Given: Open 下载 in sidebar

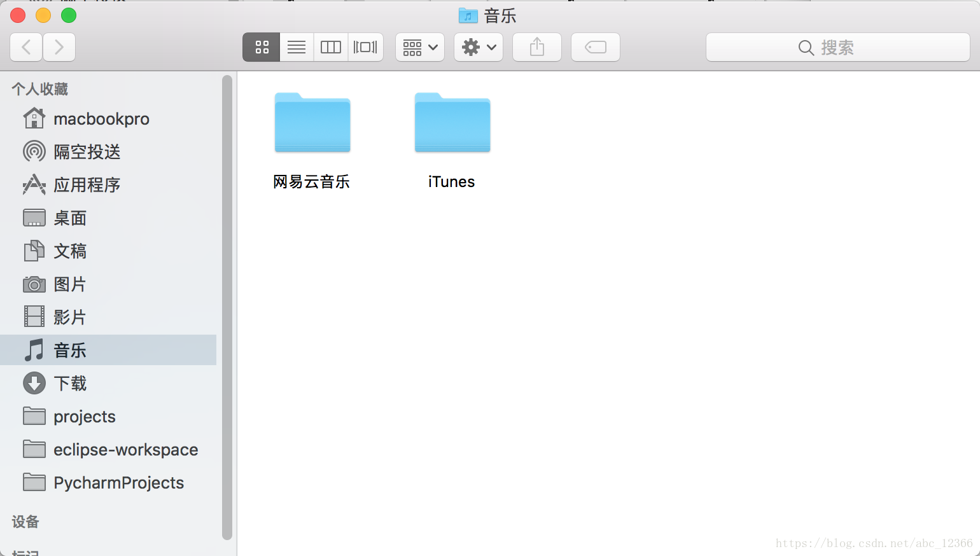Looking at the screenshot, I should click(x=108, y=384).
